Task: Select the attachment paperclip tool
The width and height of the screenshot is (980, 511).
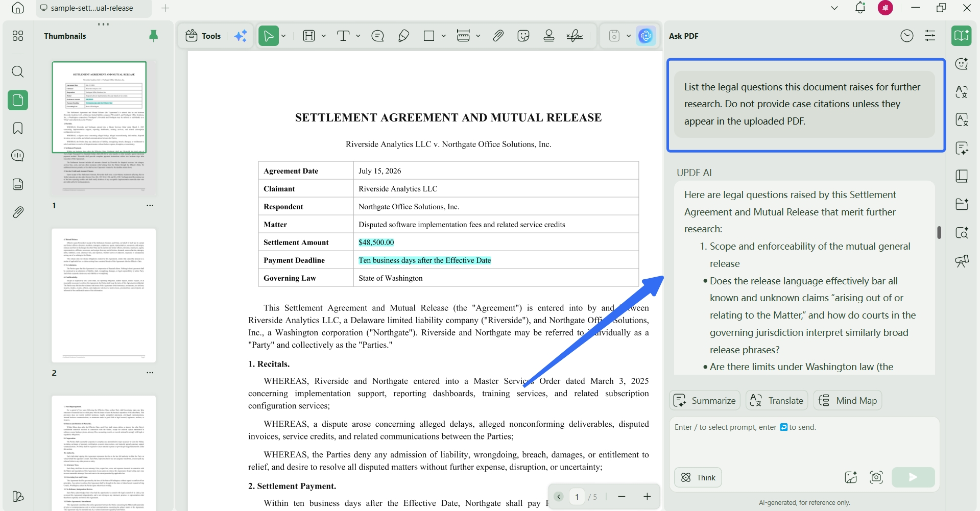Action: [498, 36]
